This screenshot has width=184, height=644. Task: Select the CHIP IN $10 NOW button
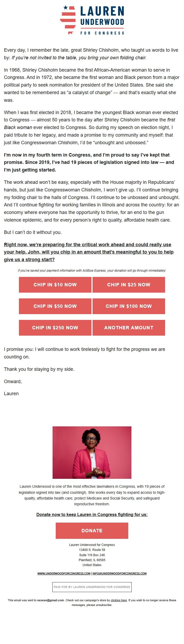point(55,285)
